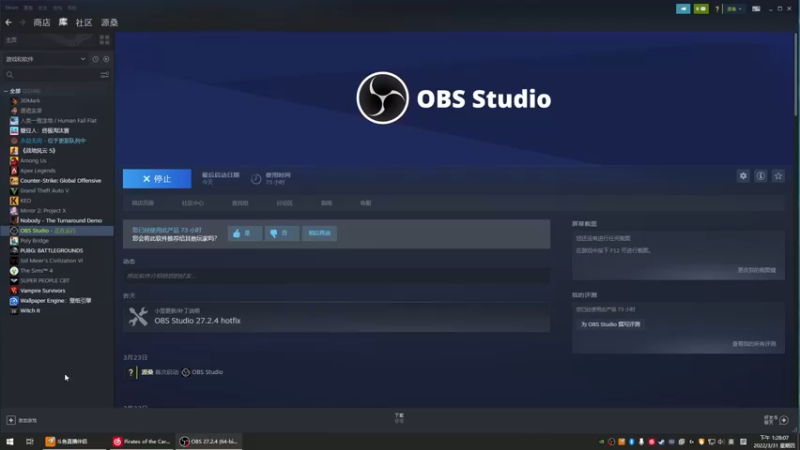Open the downloads section at bottom

[399, 418]
